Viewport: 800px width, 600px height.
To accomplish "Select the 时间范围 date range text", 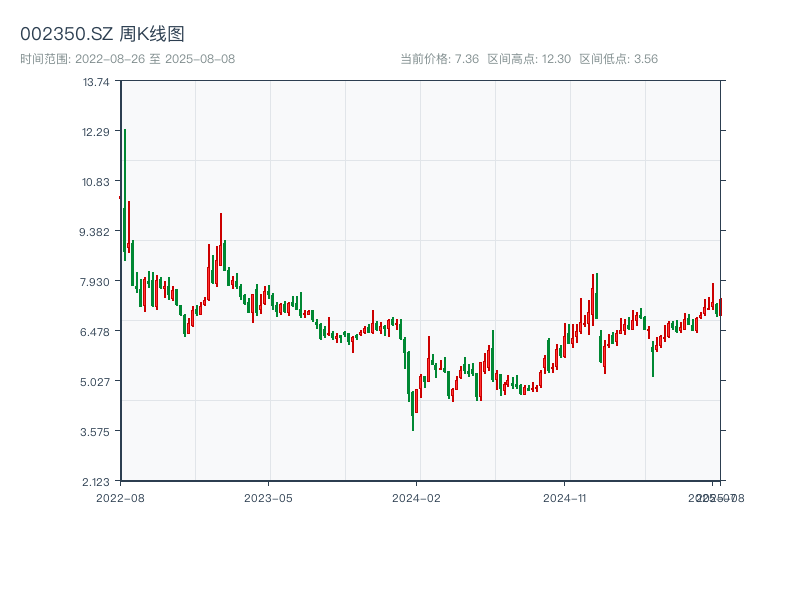I will click(x=127, y=59).
